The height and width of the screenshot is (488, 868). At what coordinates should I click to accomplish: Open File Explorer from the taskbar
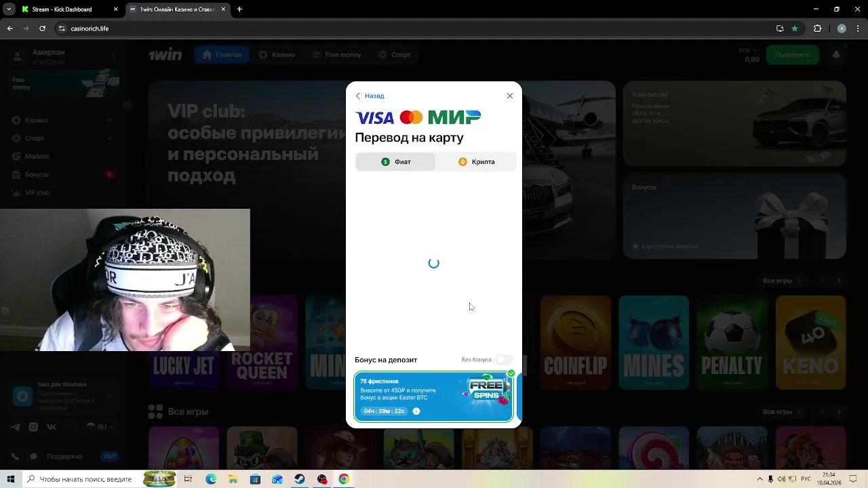(233, 479)
